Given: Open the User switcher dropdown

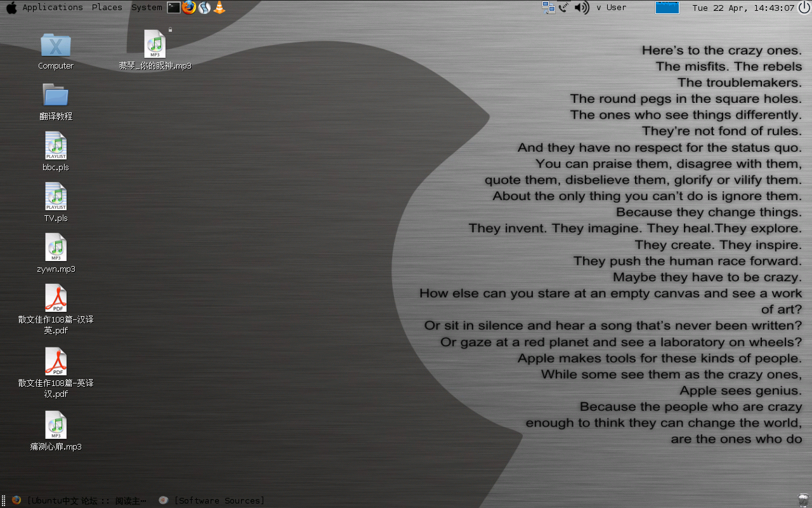Looking at the screenshot, I should point(612,8).
